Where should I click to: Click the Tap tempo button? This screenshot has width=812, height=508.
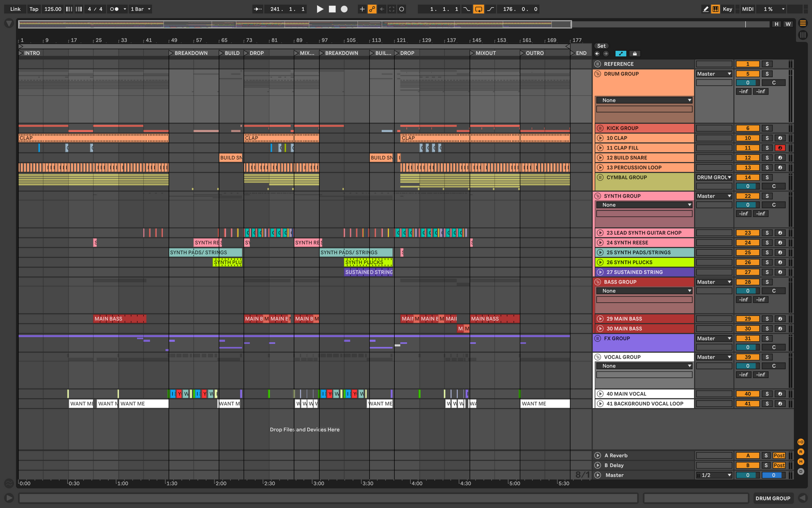(34, 9)
